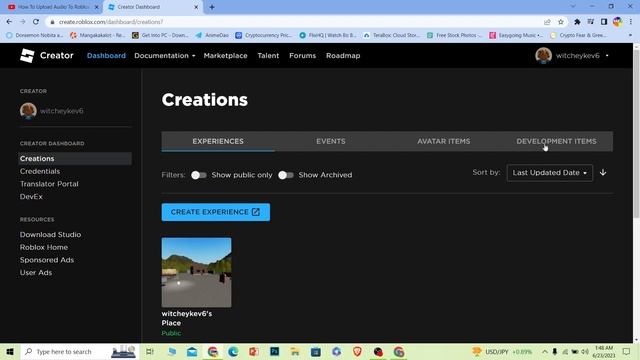Viewport: 640px width, 360px height.
Task: Open Photoshop on taskbar
Action: point(275,351)
